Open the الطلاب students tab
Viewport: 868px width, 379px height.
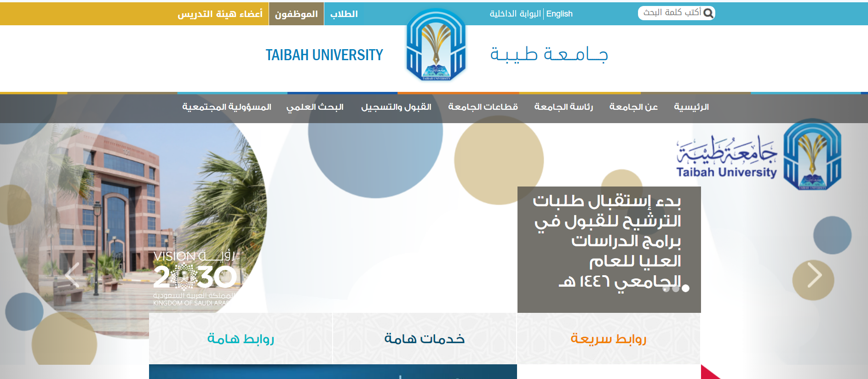pyautogui.click(x=344, y=14)
